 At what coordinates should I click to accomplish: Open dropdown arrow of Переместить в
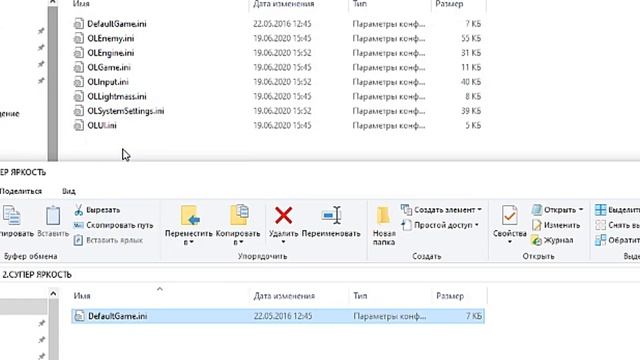click(x=191, y=242)
